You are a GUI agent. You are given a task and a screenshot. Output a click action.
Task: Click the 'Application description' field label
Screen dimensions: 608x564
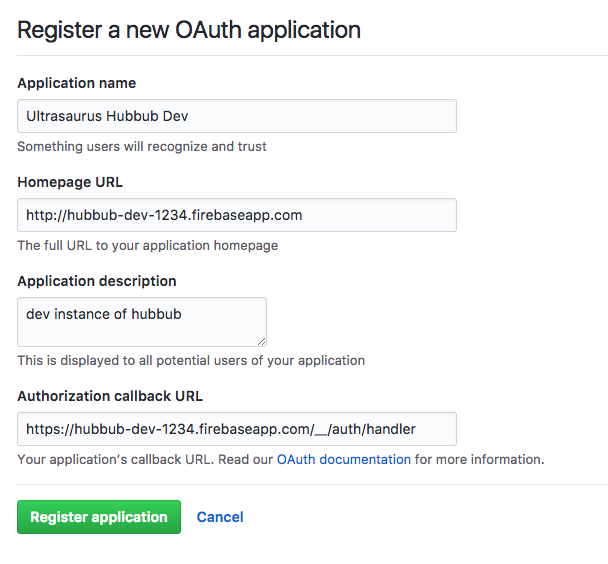tap(97, 281)
